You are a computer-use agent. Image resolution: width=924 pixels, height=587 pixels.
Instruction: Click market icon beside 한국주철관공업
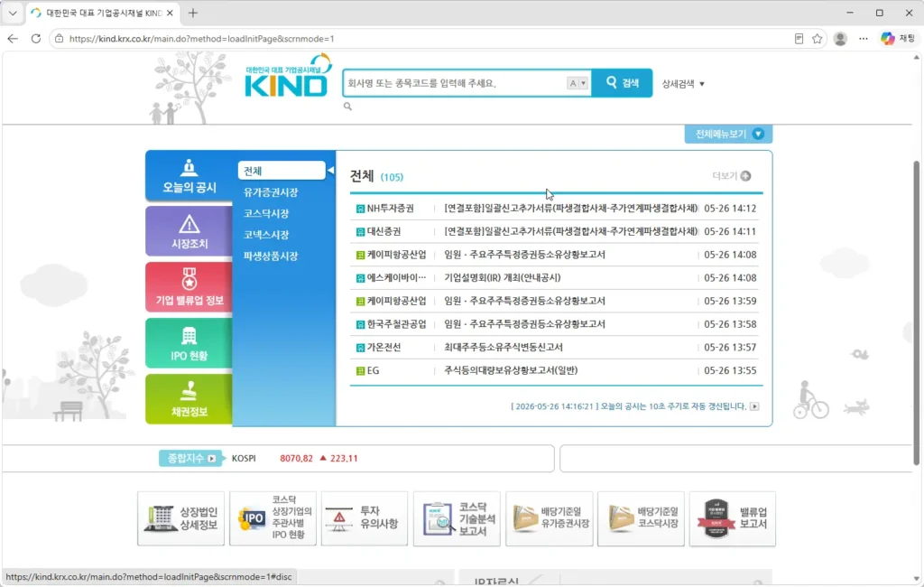[360, 324]
